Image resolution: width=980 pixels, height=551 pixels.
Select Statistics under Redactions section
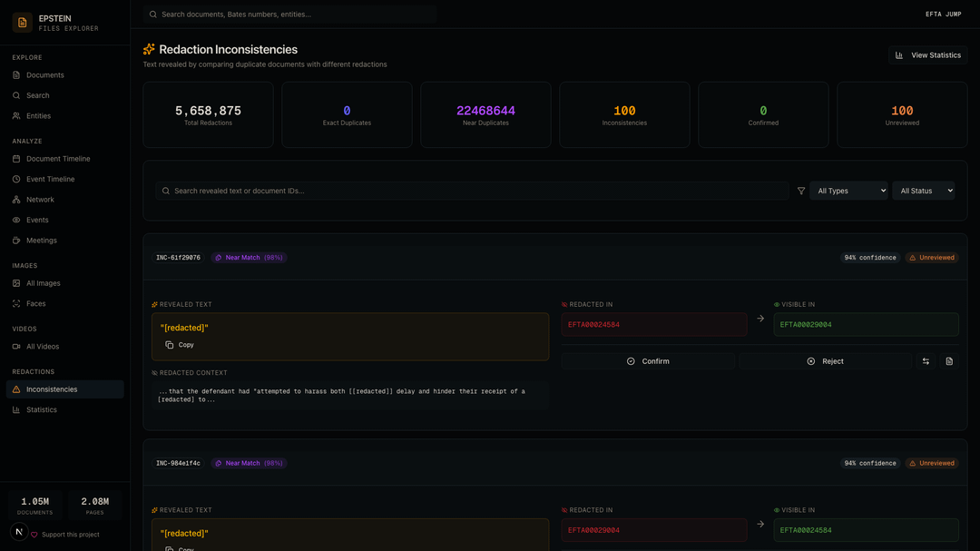42,410
